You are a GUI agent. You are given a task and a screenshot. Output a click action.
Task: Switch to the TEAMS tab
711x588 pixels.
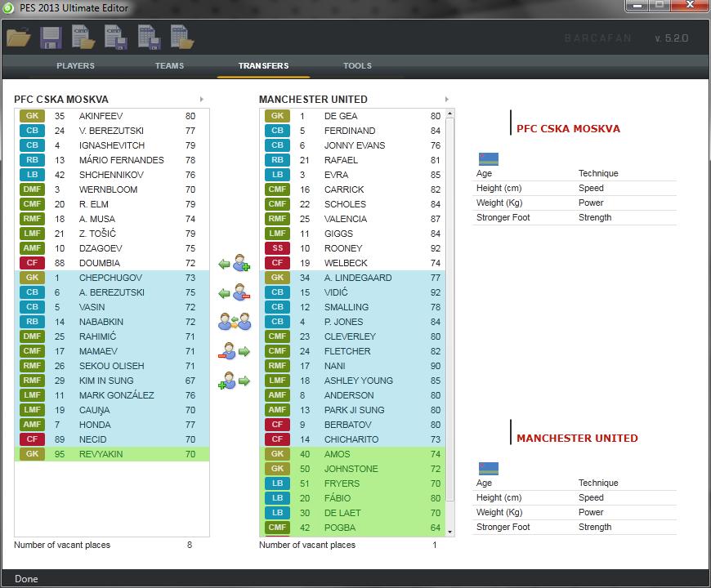coord(170,65)
